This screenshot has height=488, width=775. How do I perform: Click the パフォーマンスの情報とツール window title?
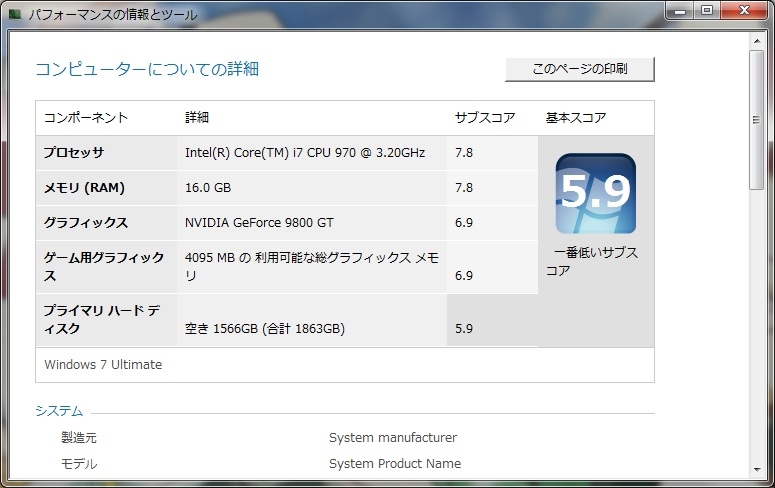click(x=113, y=14)
